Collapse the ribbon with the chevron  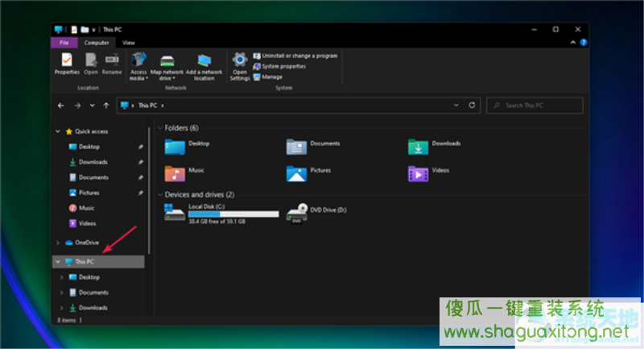click(573, 43)
